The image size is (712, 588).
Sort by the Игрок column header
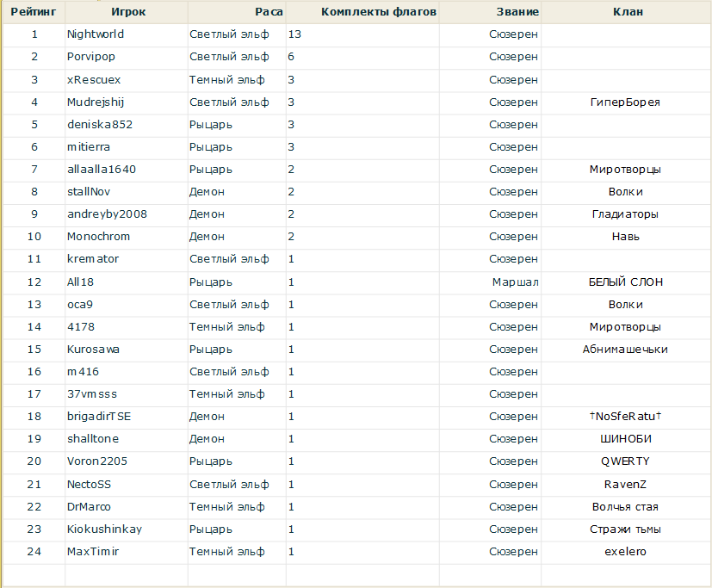coord(128,12)
